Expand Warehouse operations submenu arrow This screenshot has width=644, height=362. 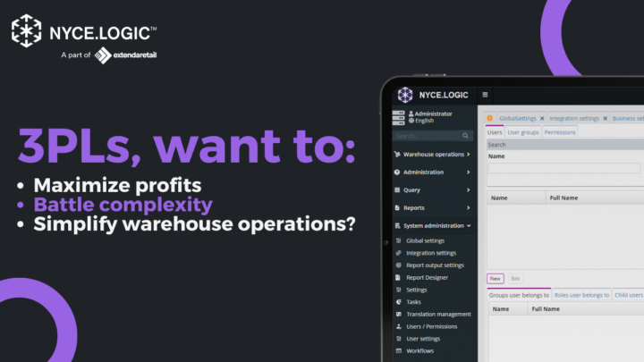pos(468,155)
